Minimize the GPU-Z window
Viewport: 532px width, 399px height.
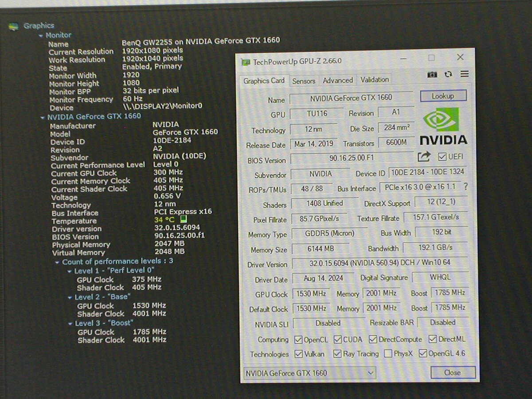tap(403, 58)
